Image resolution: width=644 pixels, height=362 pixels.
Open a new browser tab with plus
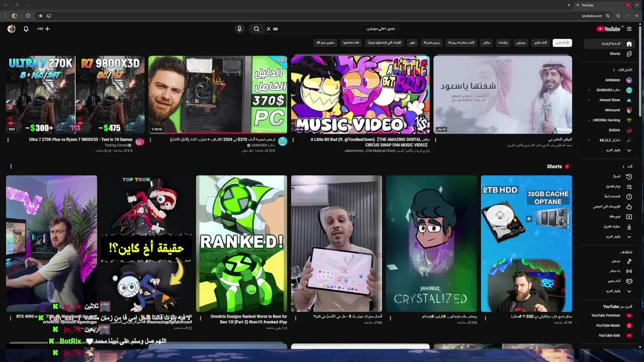pos(569,5)
